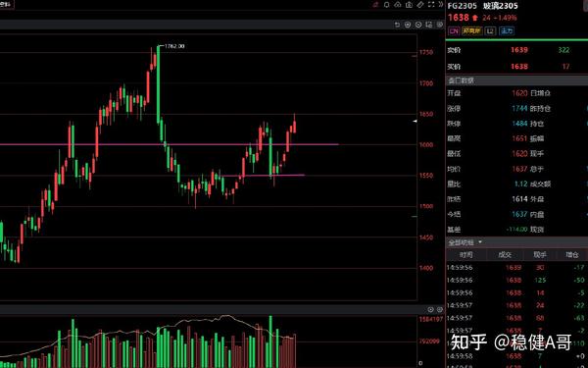Toggle the CN market tag

[x=454, y=31]
